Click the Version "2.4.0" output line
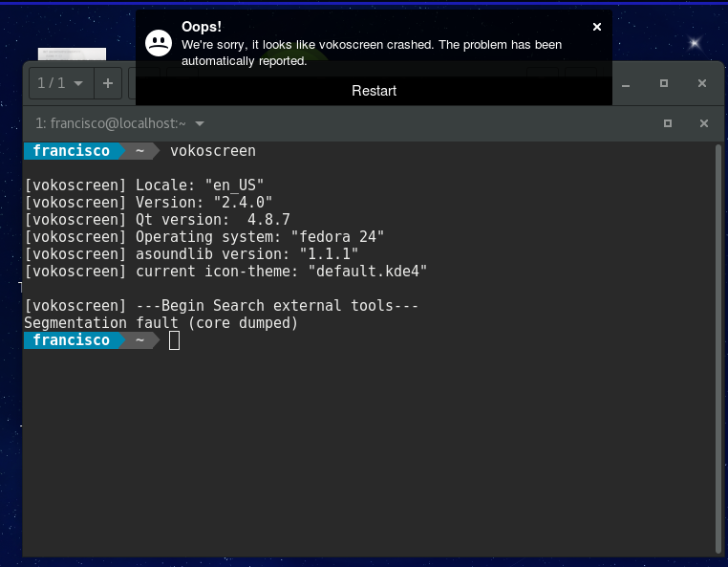 [x=149, y=203]
